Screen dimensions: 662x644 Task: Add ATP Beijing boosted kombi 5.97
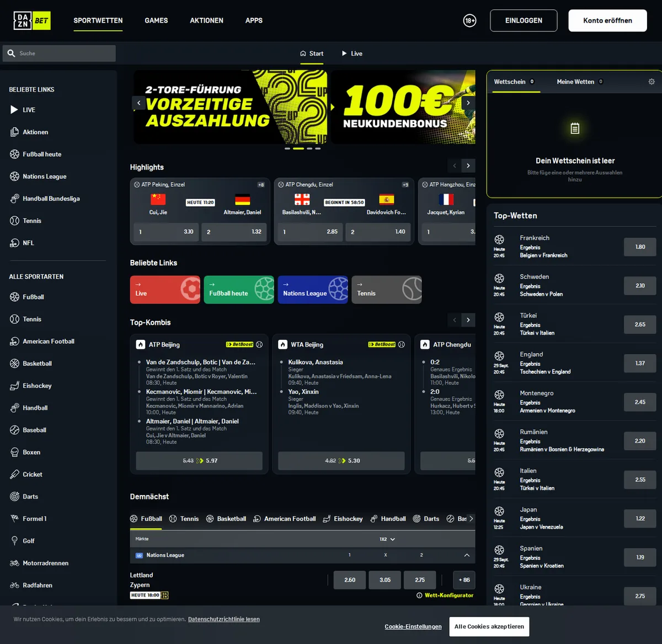pyautogui.click(x=199, y=461)
